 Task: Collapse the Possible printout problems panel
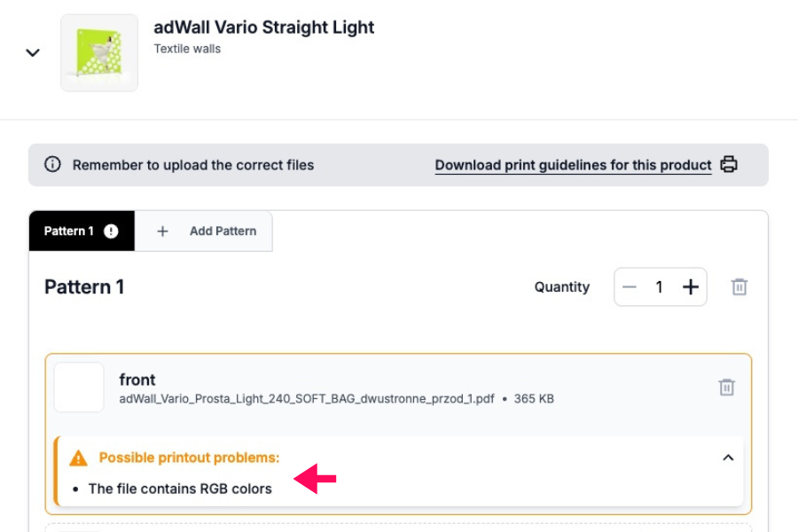click(x=728, y=458)
